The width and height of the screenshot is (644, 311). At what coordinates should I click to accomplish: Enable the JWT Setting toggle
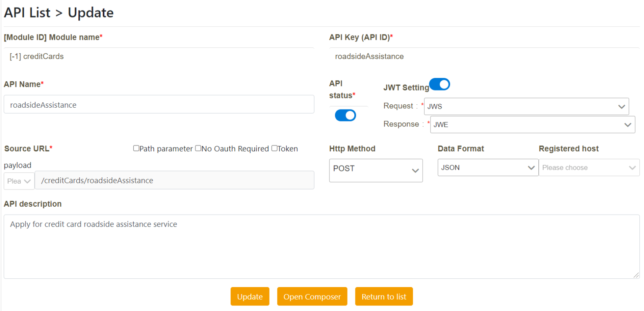[x=439, y=84]
